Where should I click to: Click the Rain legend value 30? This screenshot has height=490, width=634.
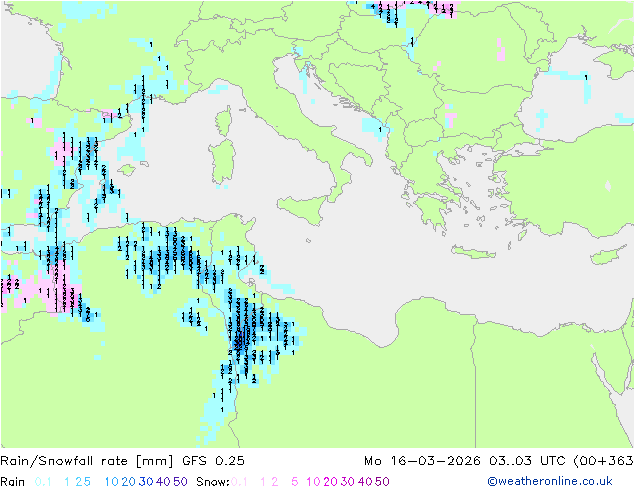tap(146, 482)
